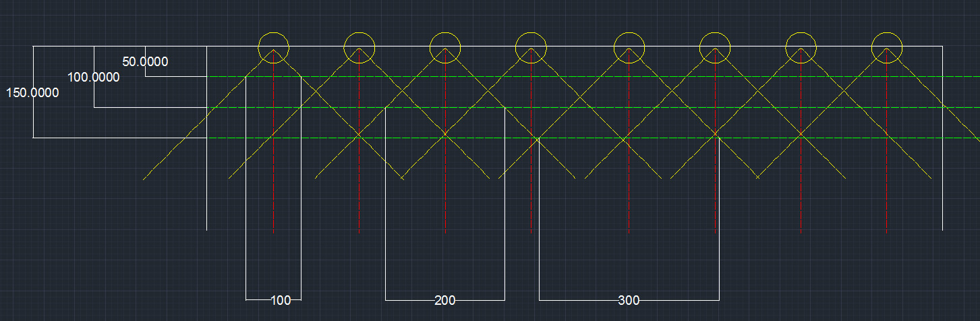Click the 100.0000 dimension text
This screenshot has width=980, height=321.
click(x=94, y=78)
